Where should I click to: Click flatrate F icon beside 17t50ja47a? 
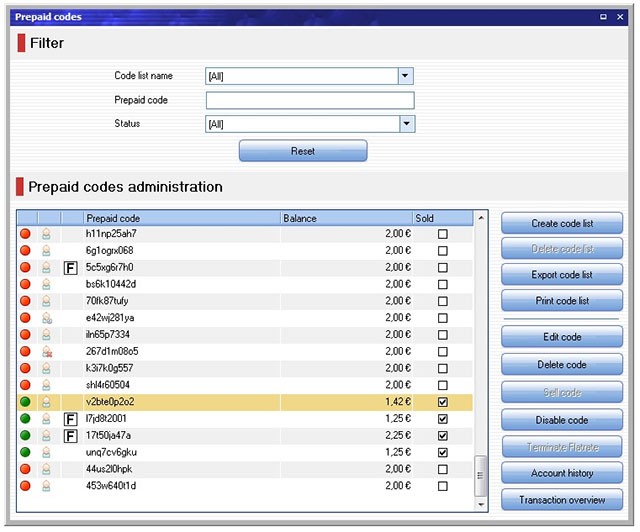[x=71, y=436]
